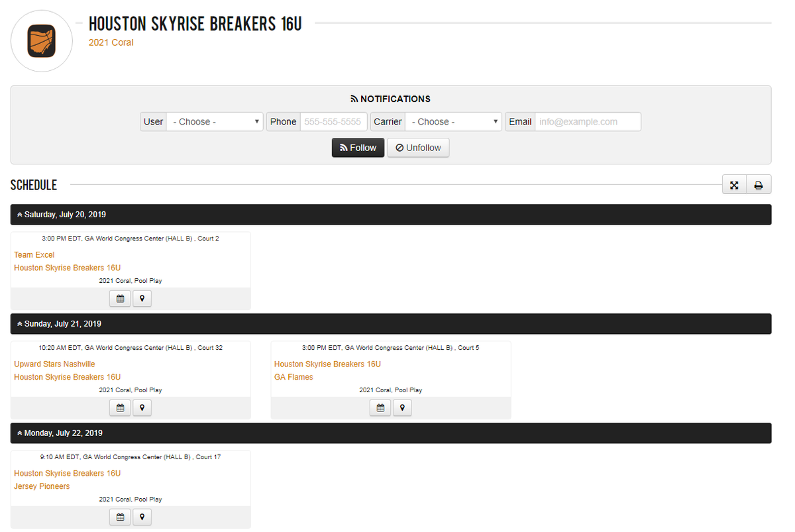Open Houston Skyrise Breakers link in Jersey Pioneers game
Viewport: 795px width, 532px height.
pos(68,474)
